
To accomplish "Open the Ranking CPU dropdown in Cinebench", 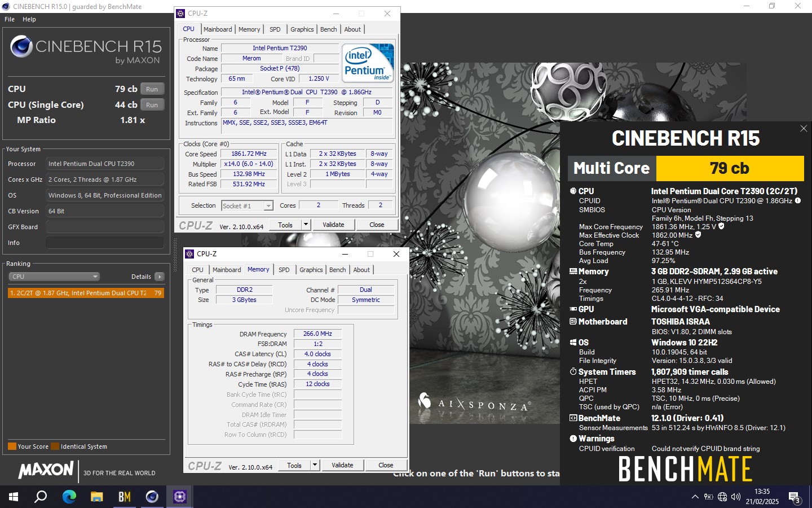I will tap(54, 277).
